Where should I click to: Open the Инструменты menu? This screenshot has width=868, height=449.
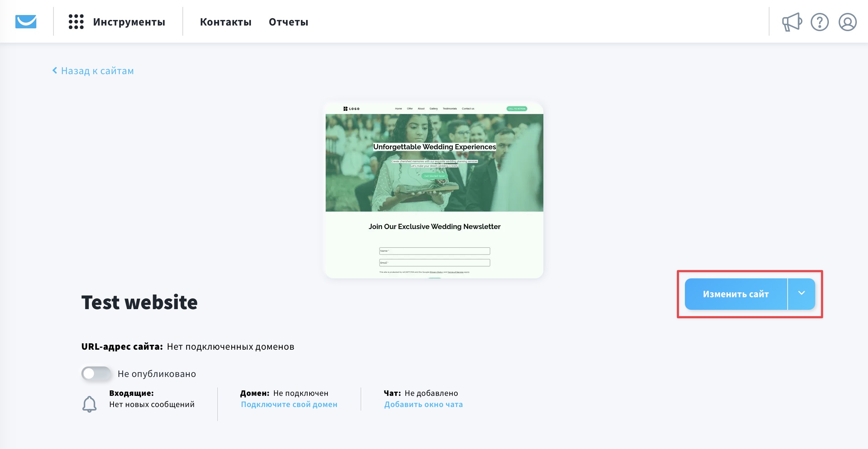[x=129, y=22]
